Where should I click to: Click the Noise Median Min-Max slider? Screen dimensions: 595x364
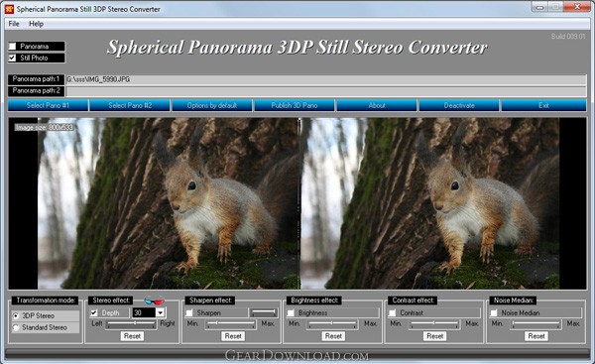[536, 324]
